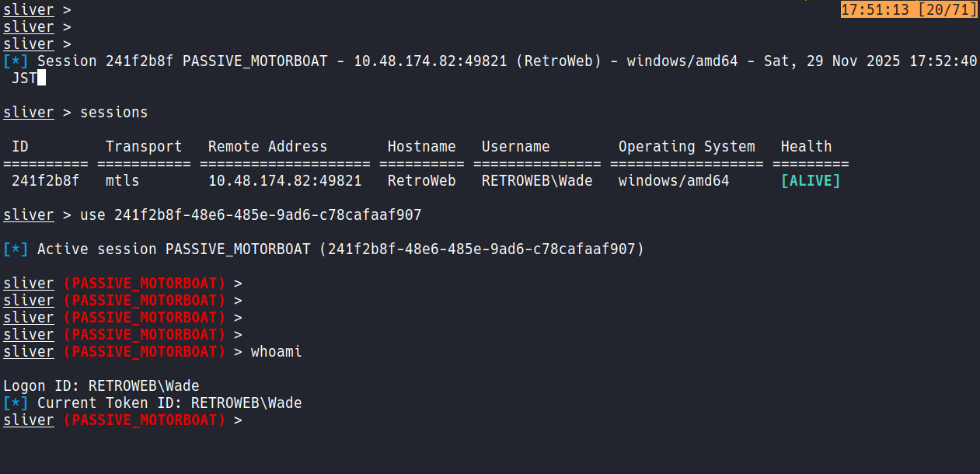Viewport: 980px width, 474px height.
Task: Click the "ID" column header
Action: tap(20, 147)
